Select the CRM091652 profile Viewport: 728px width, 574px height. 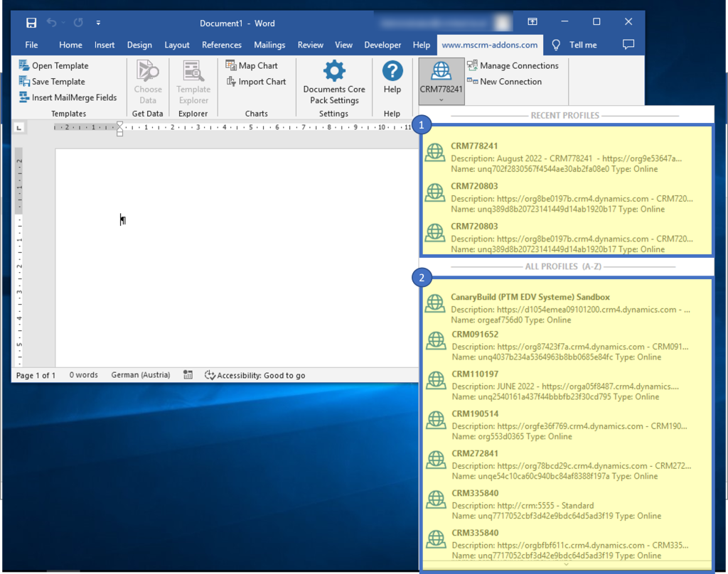coord(566,346)
